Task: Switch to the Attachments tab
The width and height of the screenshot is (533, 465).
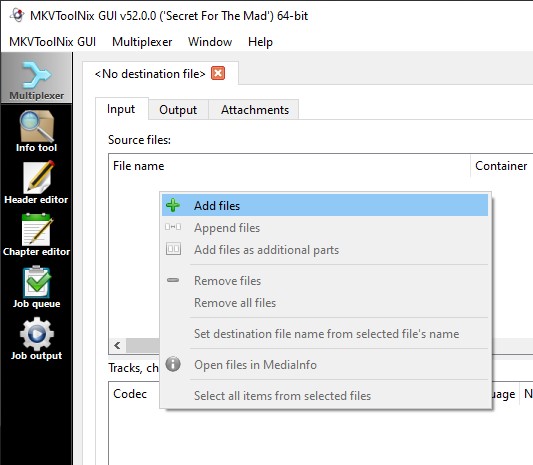Action: pos(255,110)
